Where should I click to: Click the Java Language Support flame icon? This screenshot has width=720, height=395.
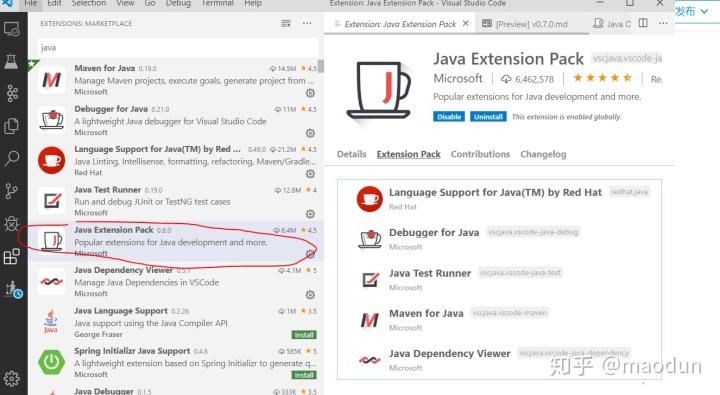coord(51,321)
